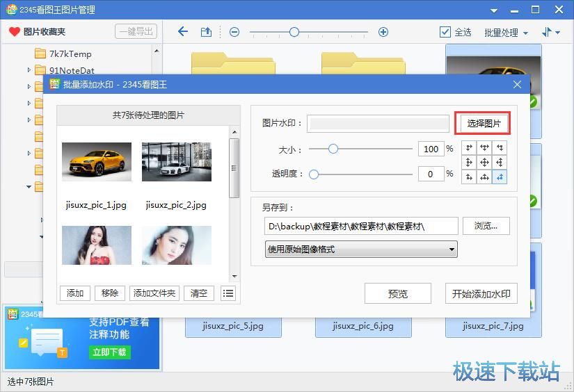The height and width of the screenshot is (392, 574).
Task: Place watermark at top-left position
Action: click(469, 148)
